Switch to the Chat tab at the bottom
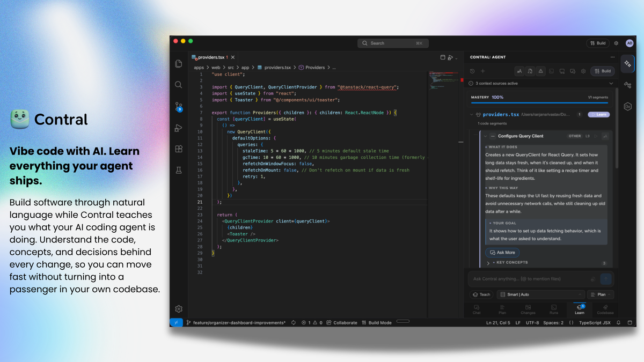 click(x=477, y=309)
